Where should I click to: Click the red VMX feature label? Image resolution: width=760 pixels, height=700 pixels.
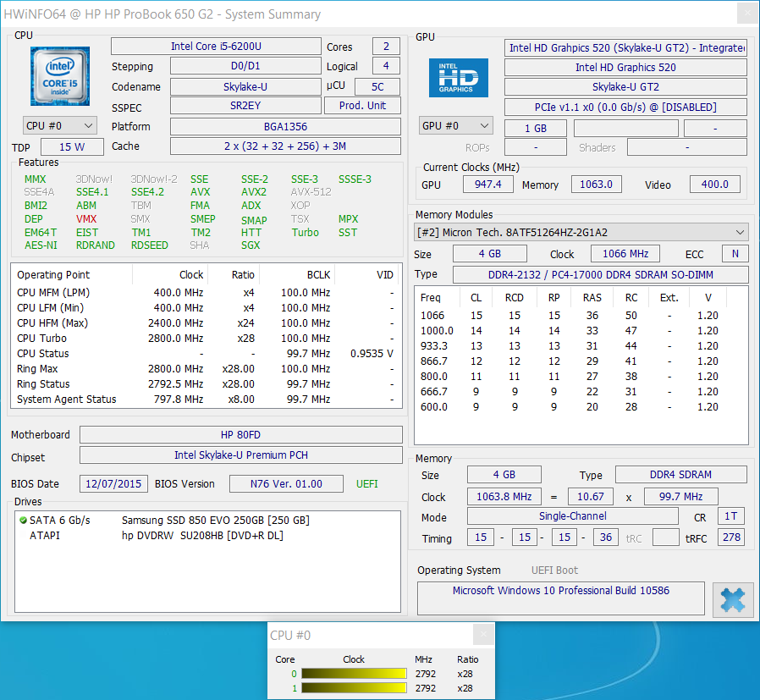pos(86,219)
